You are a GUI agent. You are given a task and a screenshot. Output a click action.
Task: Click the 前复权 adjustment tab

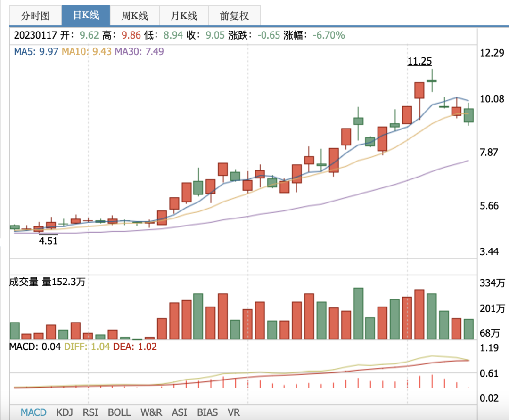(234, 16)
